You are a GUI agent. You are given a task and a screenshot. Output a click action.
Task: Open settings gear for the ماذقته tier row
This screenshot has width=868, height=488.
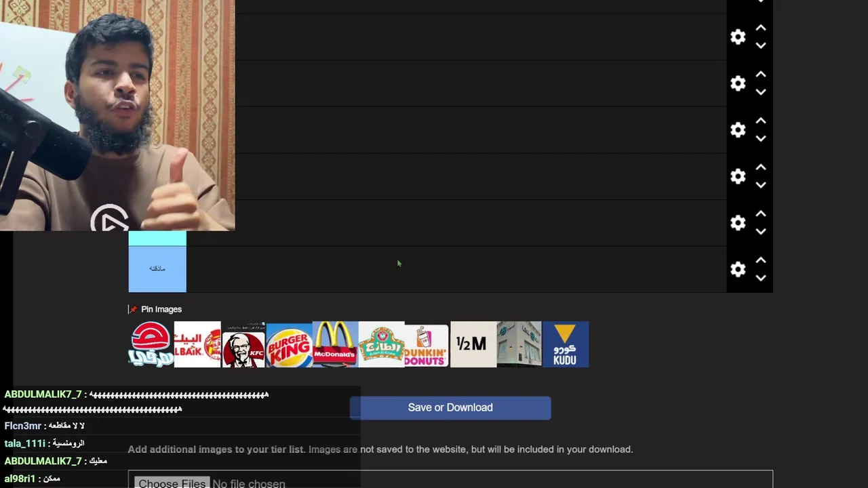(x=738, y=269)
